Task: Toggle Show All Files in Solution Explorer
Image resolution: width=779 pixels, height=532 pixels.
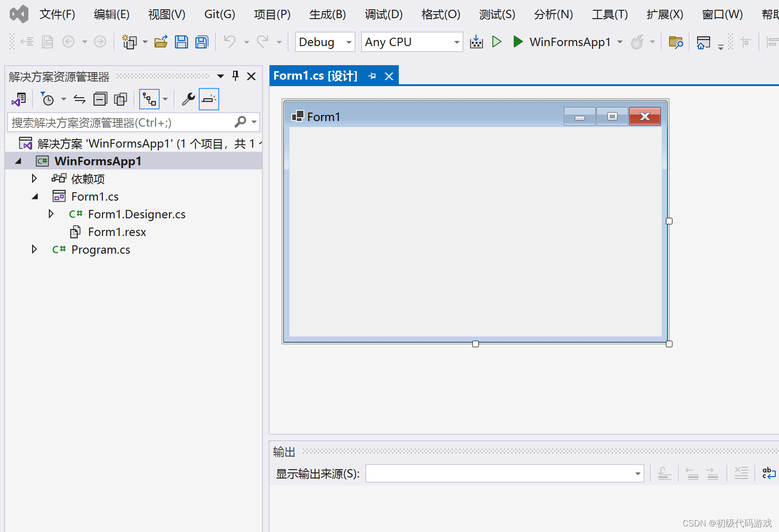Action: click(x=121, y=99)
